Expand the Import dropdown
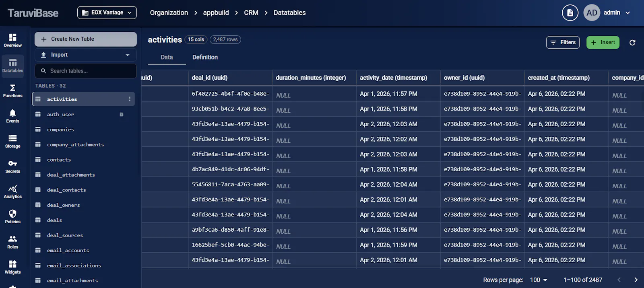 point(86,55)
